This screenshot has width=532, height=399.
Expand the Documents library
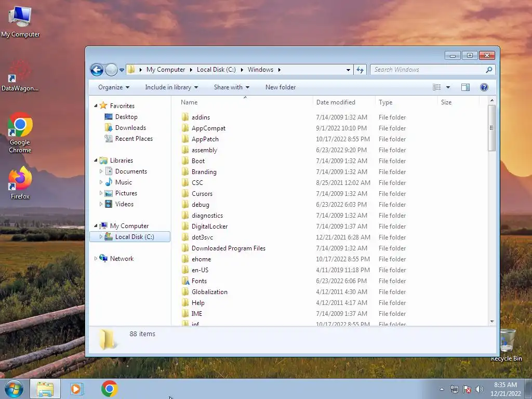coord(101,171)
